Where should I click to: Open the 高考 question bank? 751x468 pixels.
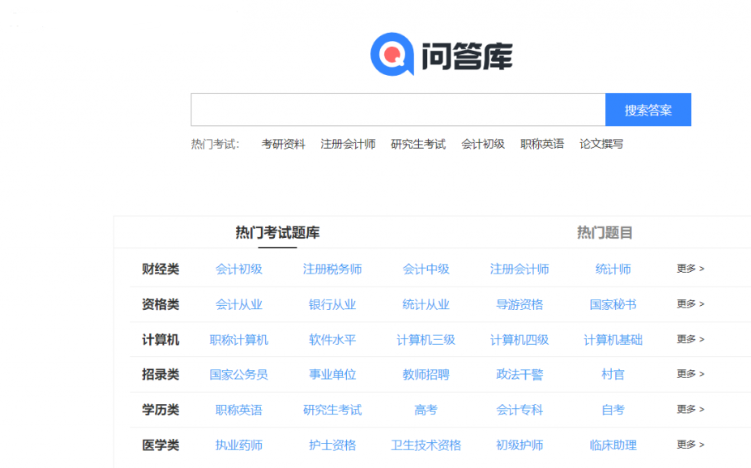coord(426,410)
